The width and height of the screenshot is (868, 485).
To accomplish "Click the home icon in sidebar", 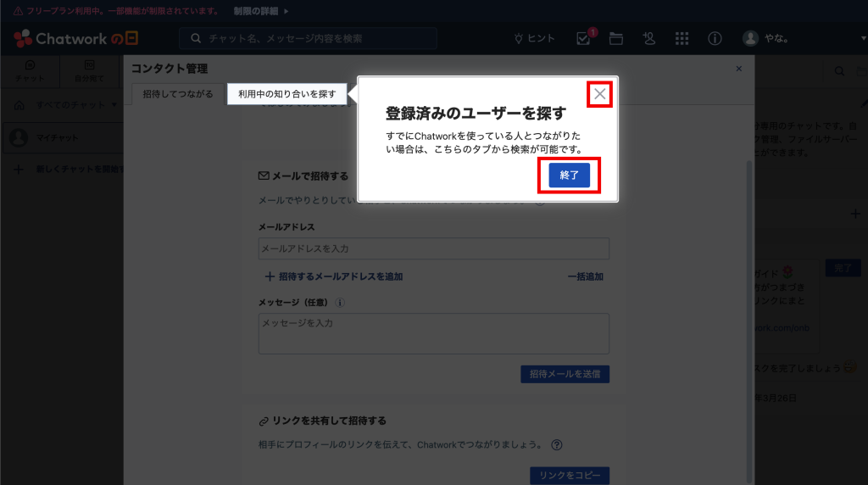I will coord(19,104).
